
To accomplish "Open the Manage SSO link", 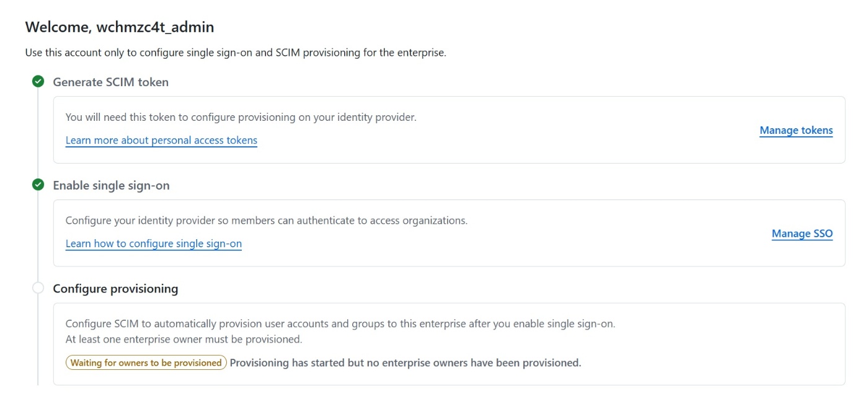I will pos(802,234).
